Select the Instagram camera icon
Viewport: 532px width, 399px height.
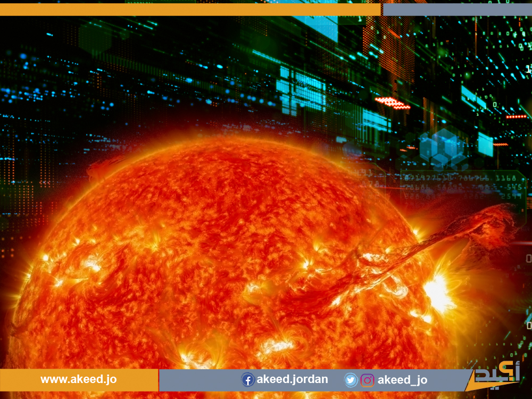(x=368, y=380)
